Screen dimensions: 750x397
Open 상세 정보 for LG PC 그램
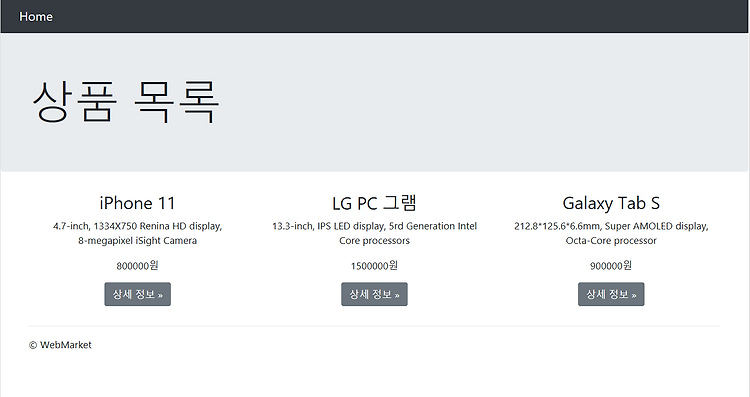(375, 294)
